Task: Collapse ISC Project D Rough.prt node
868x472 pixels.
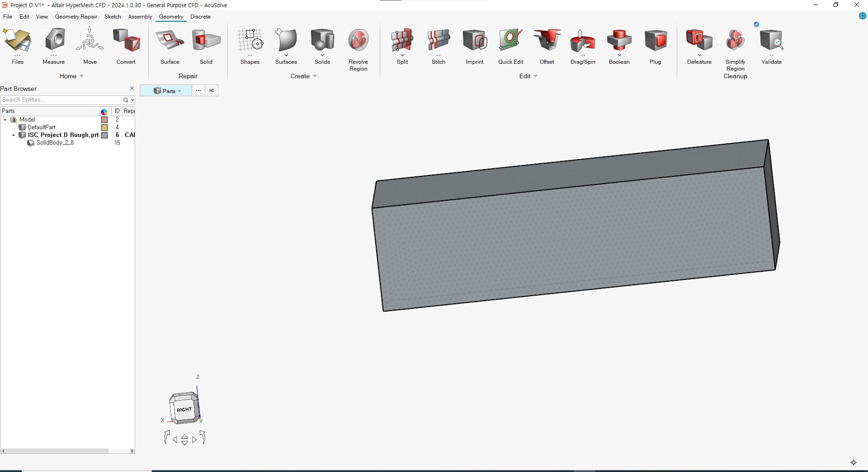Action: (14, 135)
